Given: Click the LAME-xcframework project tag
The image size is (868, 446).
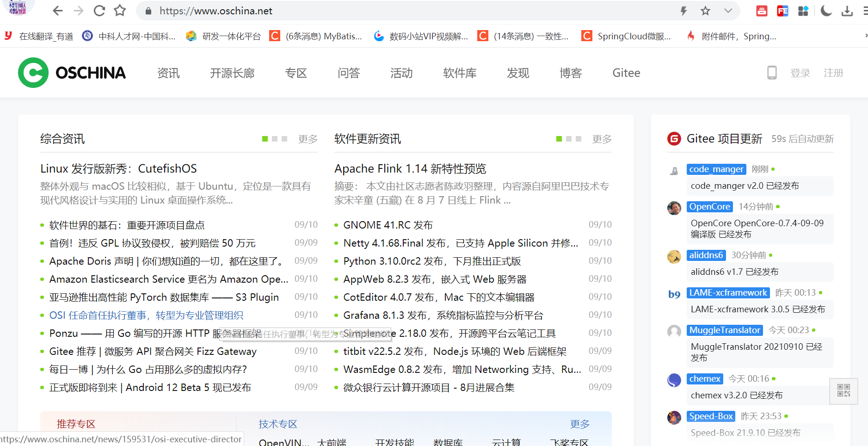Looking at the screenshot, I should (728, 293).
